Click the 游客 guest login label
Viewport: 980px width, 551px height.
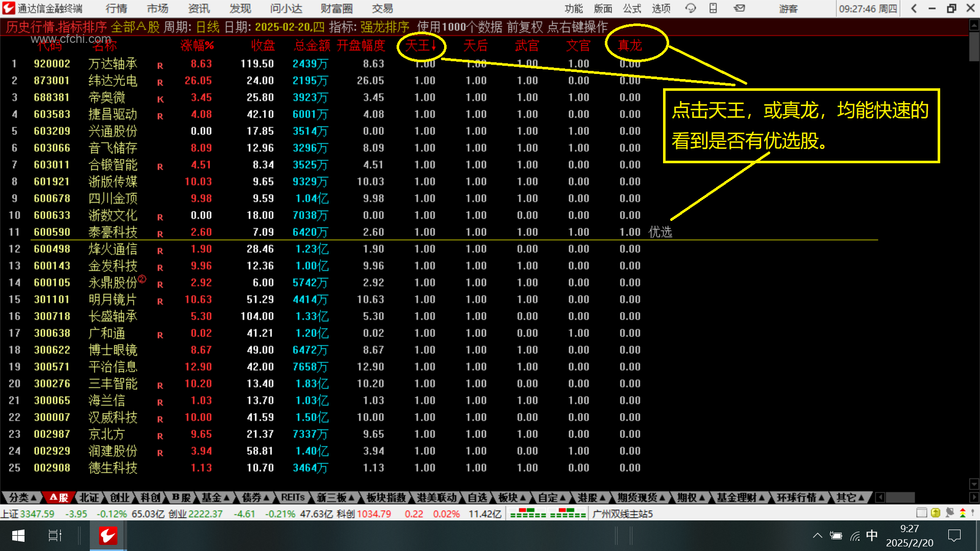point(789,9)
